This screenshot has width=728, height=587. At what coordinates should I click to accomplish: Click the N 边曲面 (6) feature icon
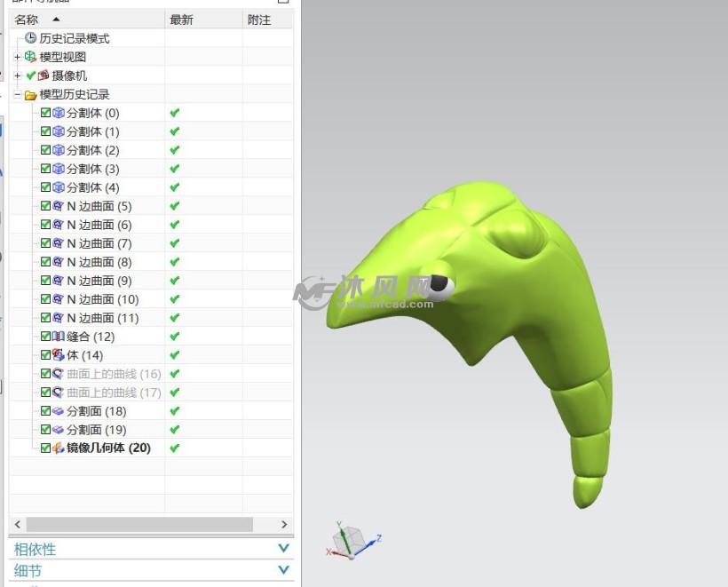point(58,225)
